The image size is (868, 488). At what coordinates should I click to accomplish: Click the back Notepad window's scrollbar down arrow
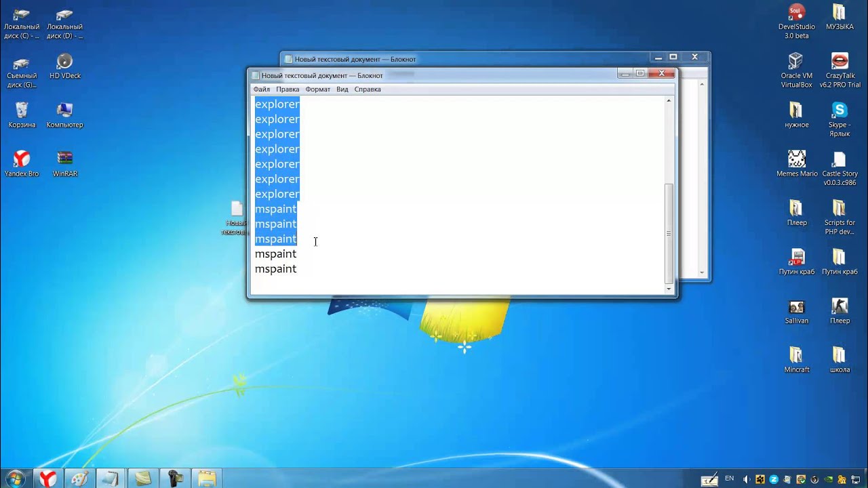tap(702, 272)
